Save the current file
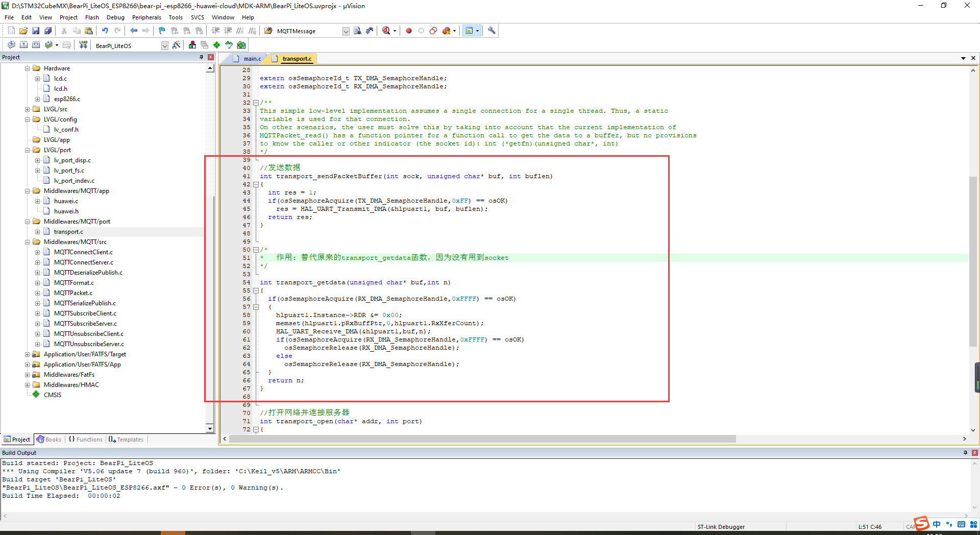This screenshot has height=535, width=980. [36, 31]
